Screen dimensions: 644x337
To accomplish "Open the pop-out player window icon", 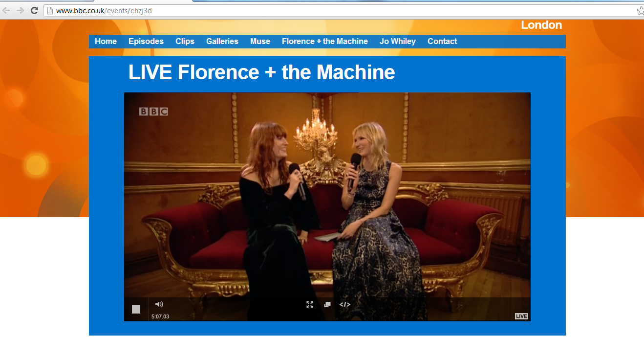I will coord(327,304).
